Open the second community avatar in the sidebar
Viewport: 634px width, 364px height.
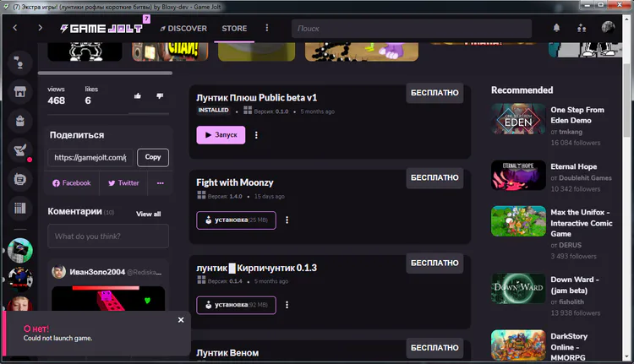(19, 280)
